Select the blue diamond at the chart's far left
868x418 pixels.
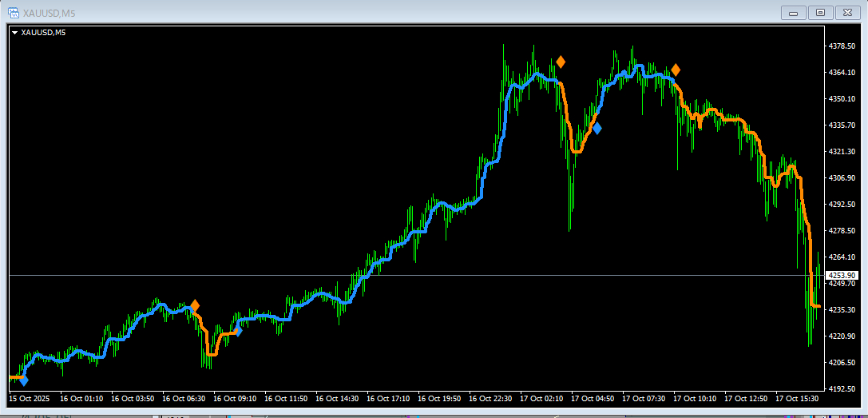[24, 380]
